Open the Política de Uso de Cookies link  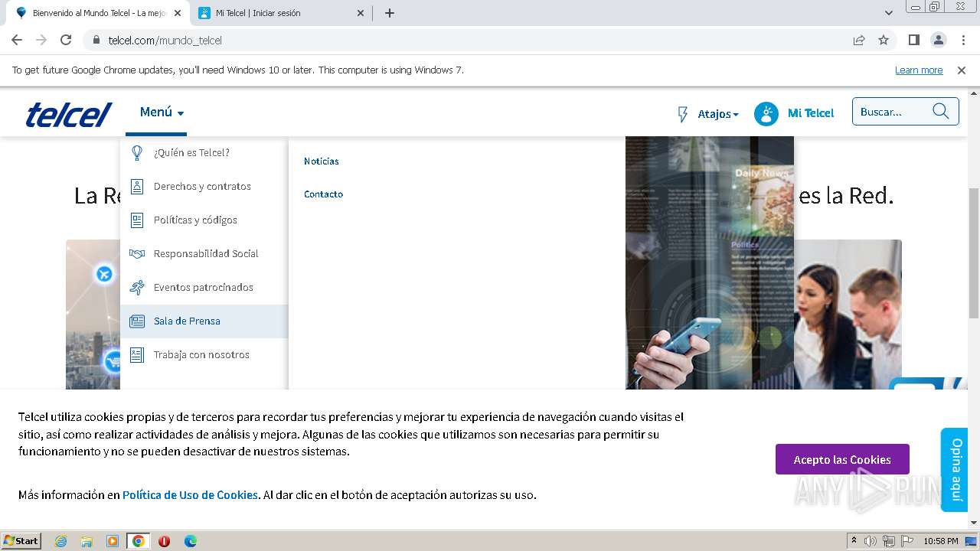190,495
